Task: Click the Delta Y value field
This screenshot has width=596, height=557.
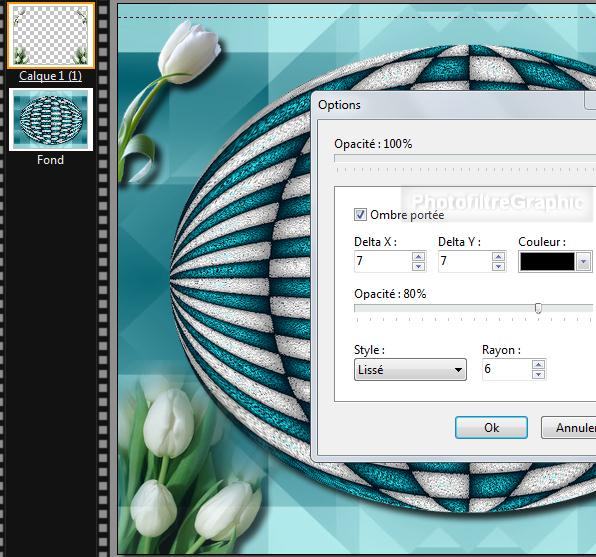Action: click(x=465, y=261)
